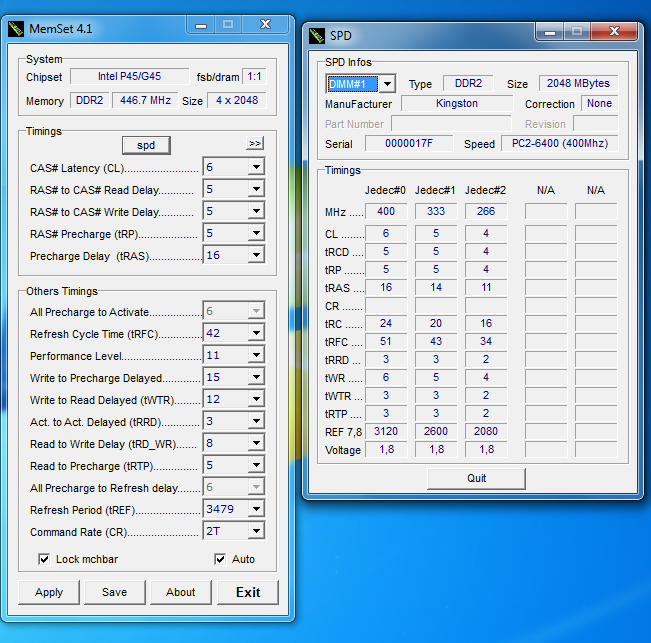Click the MemSet 4.1 title bar icon
The height and width of the screenshot is (643, 651).
[15, 29]
